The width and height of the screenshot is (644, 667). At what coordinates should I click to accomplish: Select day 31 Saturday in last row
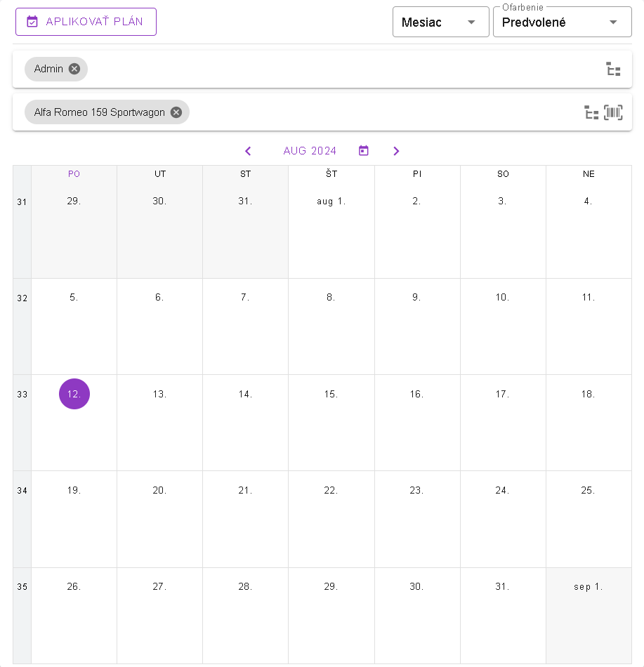(502, 587)
